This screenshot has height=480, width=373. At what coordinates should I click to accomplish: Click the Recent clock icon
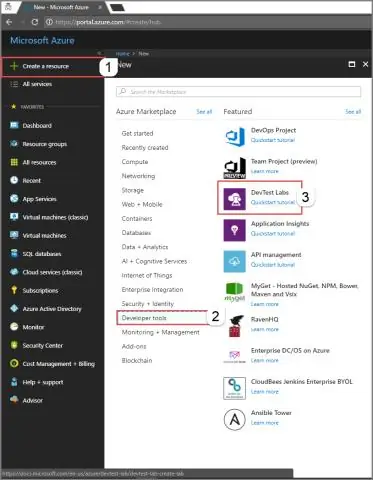pos(14,180)
